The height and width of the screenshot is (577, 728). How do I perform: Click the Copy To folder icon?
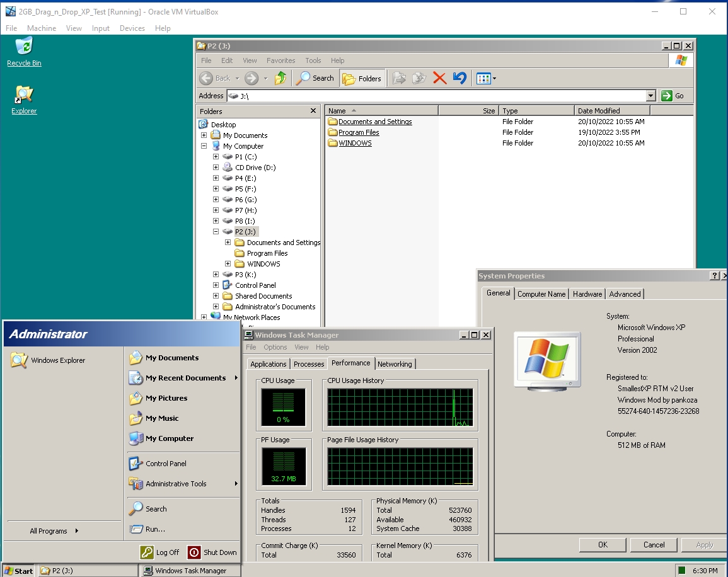[419, 78]
